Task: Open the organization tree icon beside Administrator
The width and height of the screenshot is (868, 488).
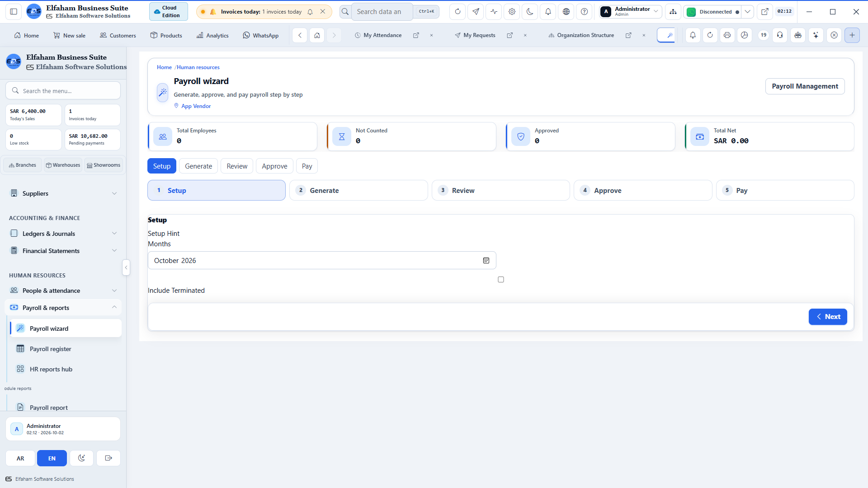Action: [x=673, y=12]
